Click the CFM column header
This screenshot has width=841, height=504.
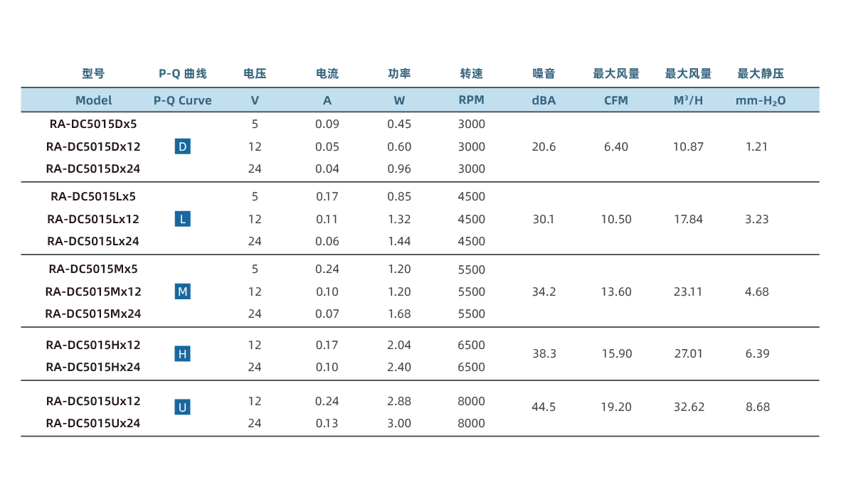coord(616,100)
